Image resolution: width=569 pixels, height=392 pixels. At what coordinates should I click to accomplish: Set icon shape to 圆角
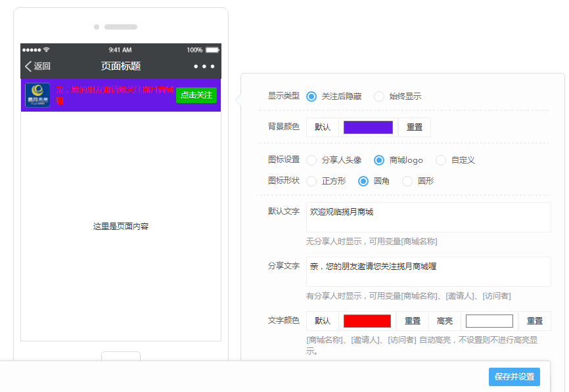tap(363, 181)
